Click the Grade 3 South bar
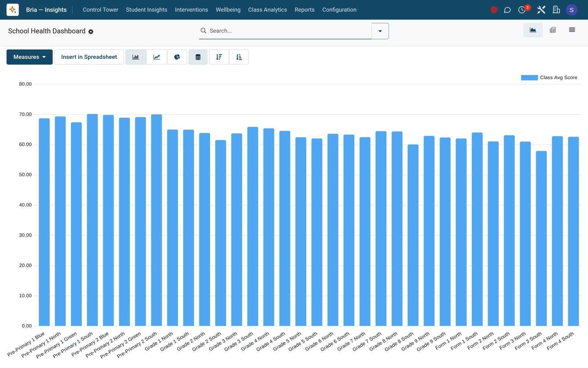Image resolution: width=588 pixels, height=368 pixels. point(252,226)
